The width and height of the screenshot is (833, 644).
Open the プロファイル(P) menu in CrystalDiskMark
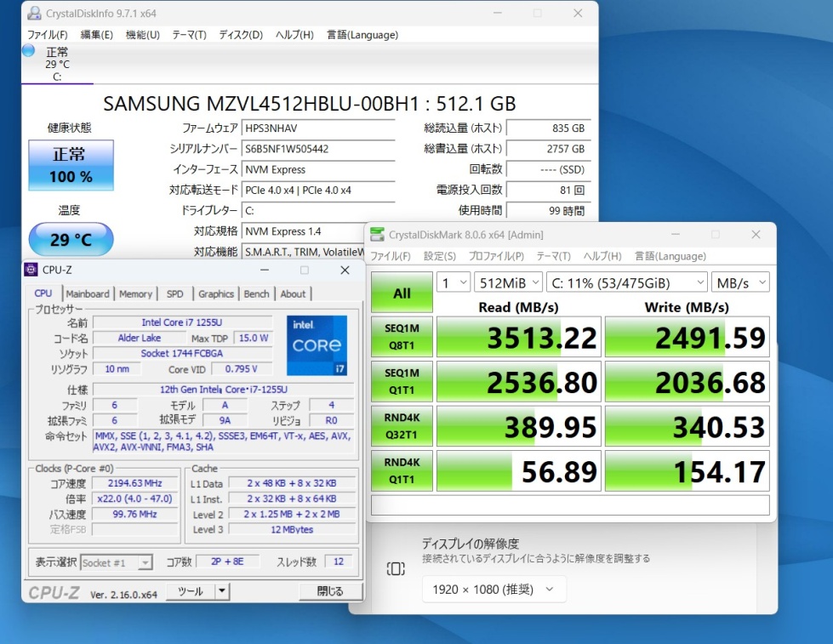(496, 256)
